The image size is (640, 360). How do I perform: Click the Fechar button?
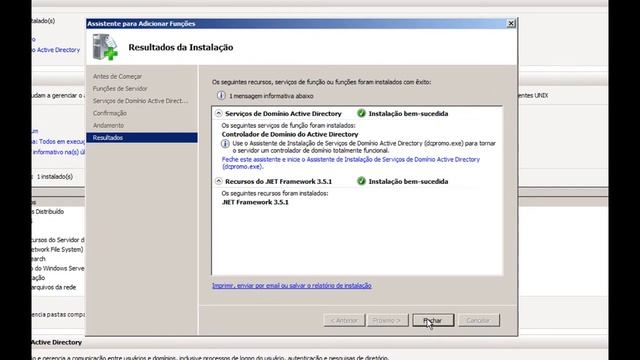(433, 320)
